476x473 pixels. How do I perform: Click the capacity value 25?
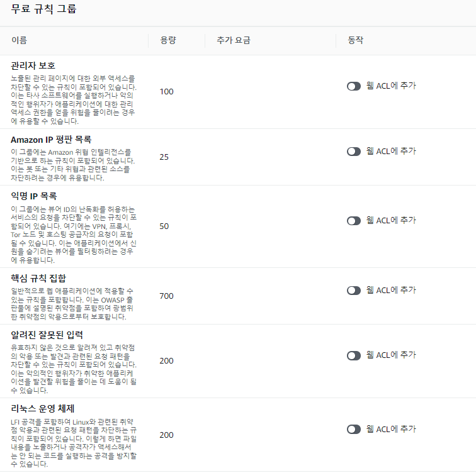[x=164, y=157]
